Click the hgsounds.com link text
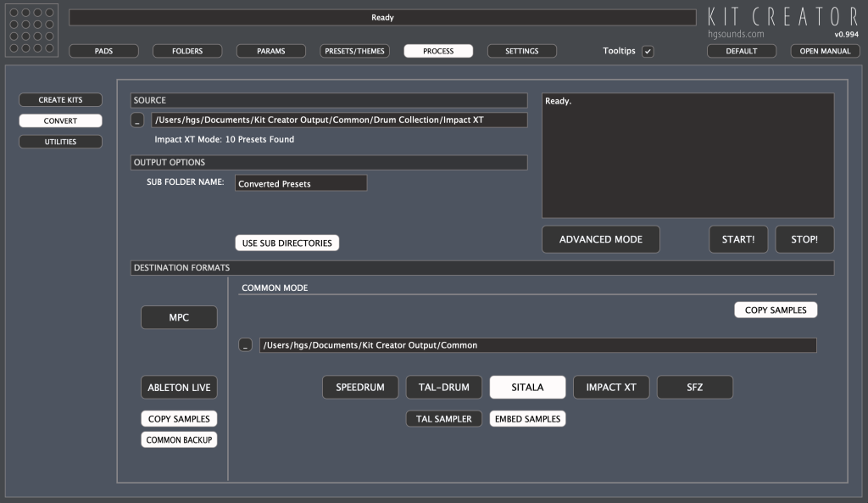Viewport: 868px width, 503px height. (736, 34)
